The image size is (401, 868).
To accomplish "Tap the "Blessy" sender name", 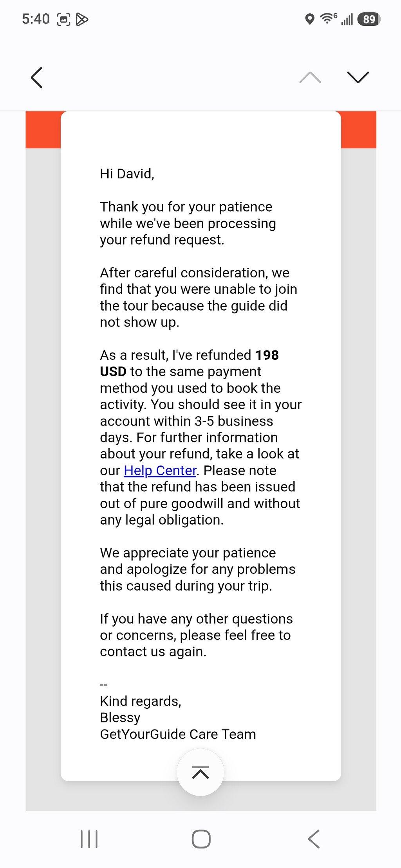I will point(120,718).
